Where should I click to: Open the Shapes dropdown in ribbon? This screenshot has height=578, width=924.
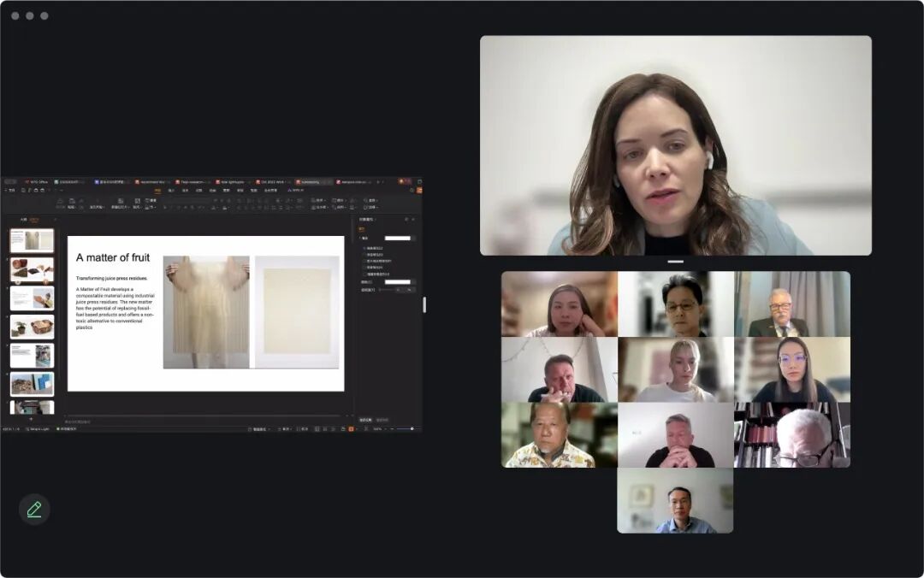coord(319,200)
